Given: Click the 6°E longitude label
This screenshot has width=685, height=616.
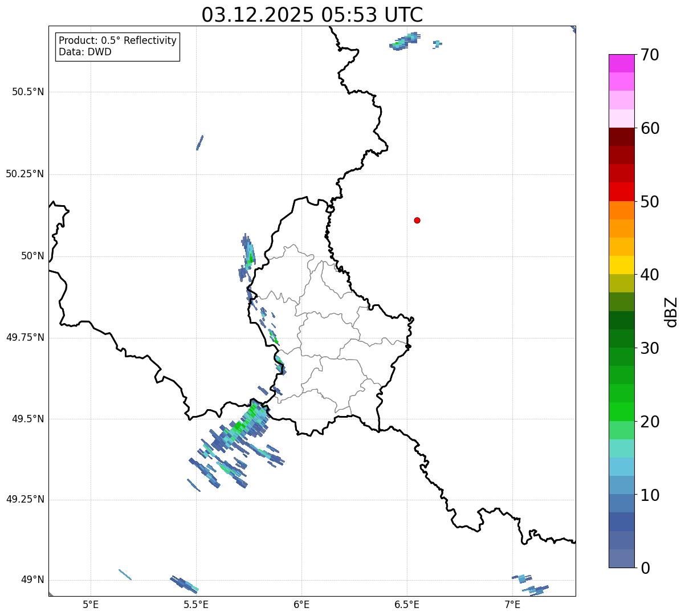Looking at the screenshot, I should [301, 604].
